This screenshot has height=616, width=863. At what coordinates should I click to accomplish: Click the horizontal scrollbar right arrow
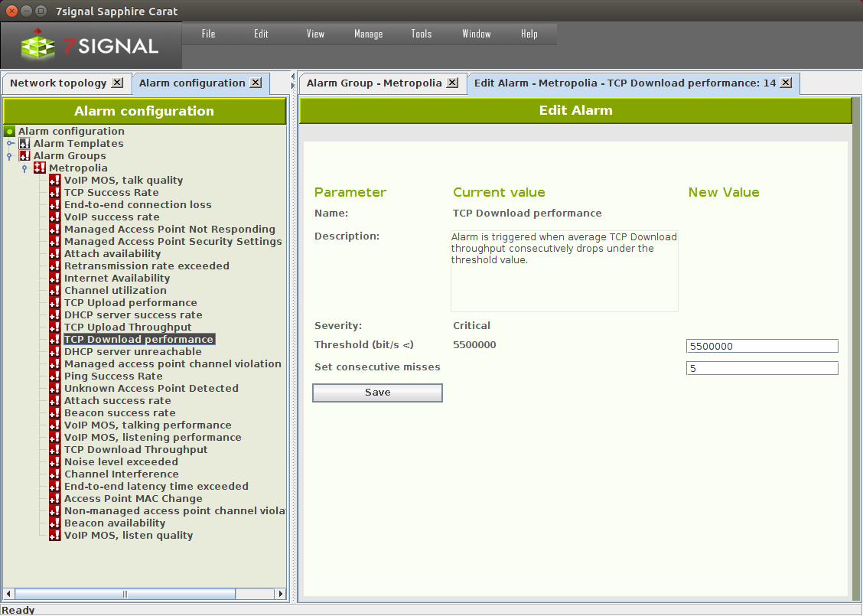pos(281,594)
